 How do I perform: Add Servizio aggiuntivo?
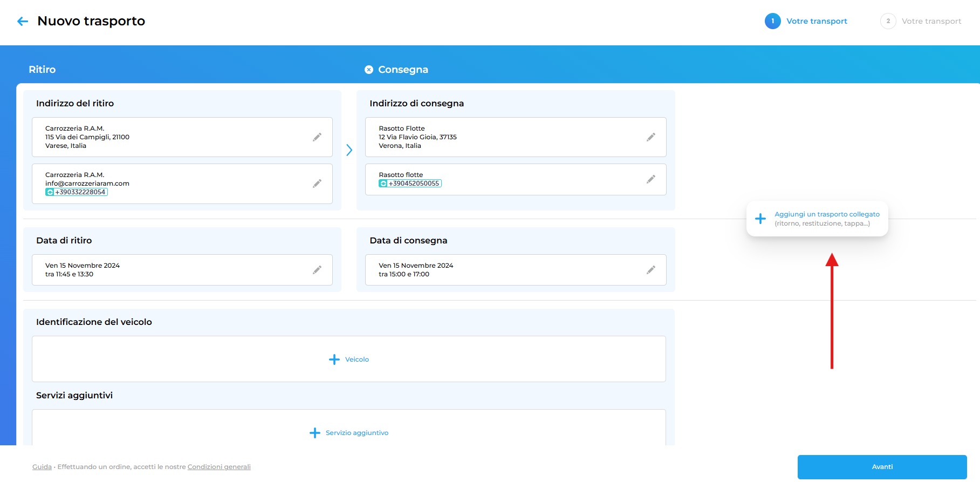coord(357,433)
